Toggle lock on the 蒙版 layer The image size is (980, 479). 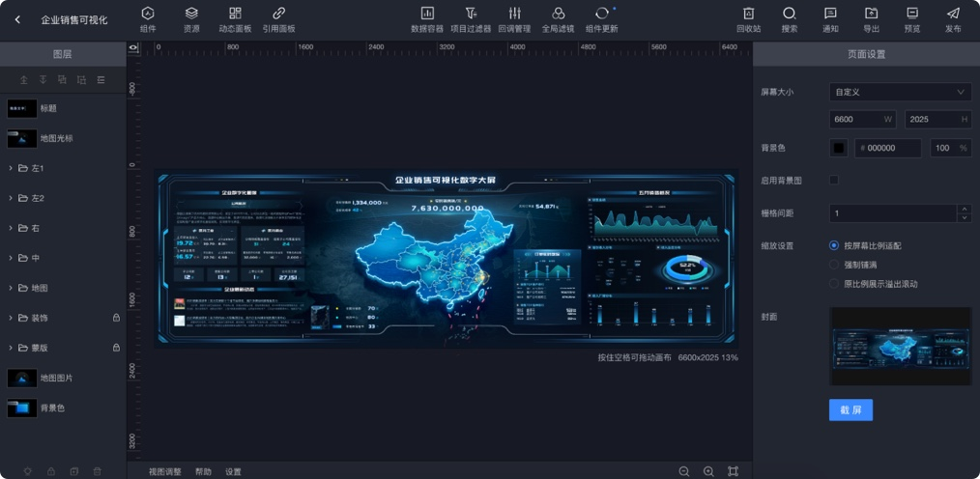click(x=116, y=348)
